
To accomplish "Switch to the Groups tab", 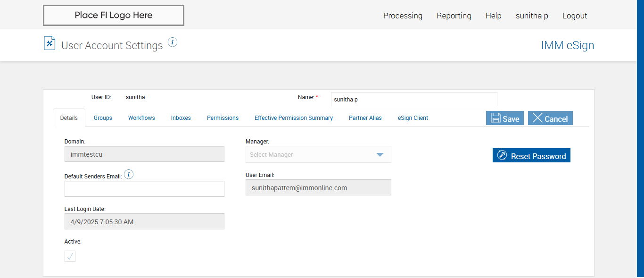I will click(x=103, y=118).
